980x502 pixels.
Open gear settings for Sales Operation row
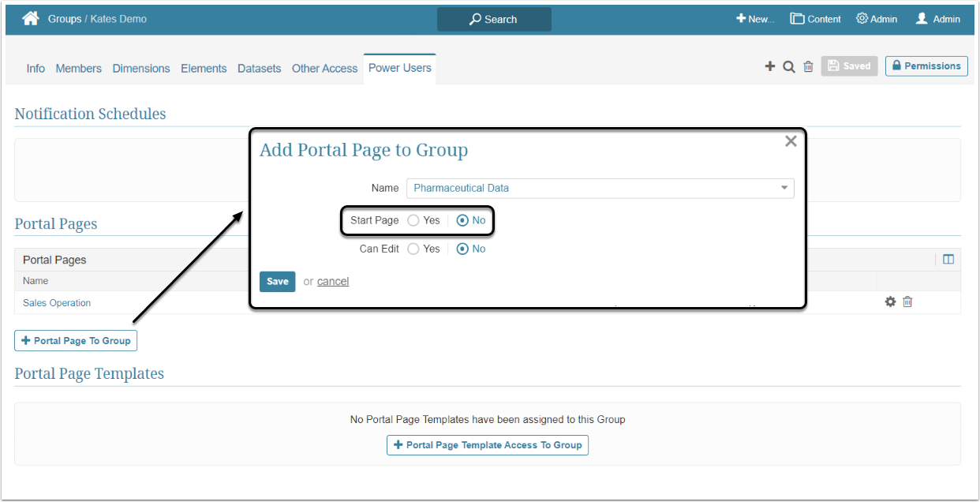[x=890, y=302]
